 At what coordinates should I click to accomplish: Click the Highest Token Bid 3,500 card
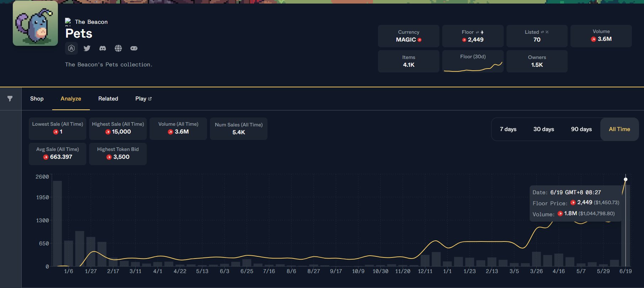[118, 154]
